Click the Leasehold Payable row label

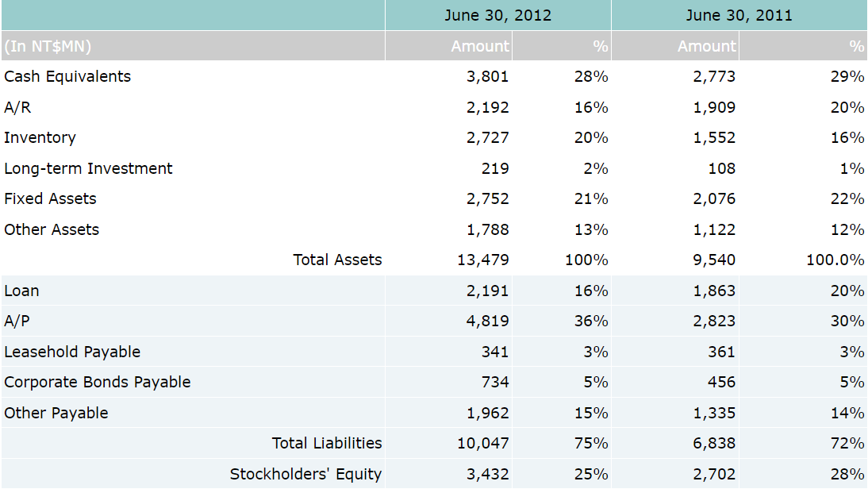click(x=72, y=352)
